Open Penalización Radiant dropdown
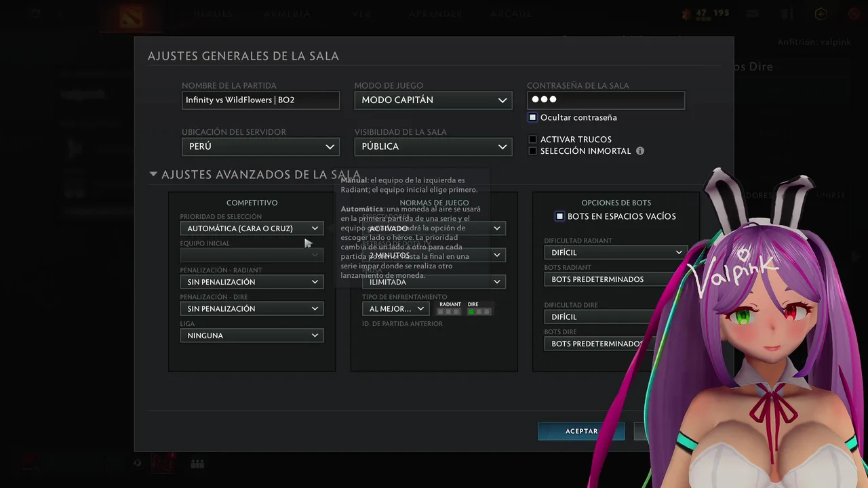The width and height of the screenshot is (868, 488). click(x=252, y=282)
